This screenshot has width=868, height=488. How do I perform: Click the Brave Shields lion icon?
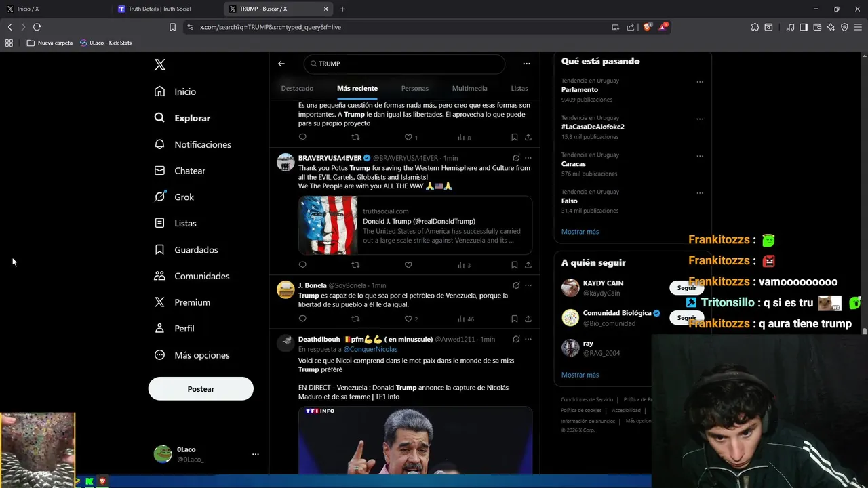[x=646, y=27]
